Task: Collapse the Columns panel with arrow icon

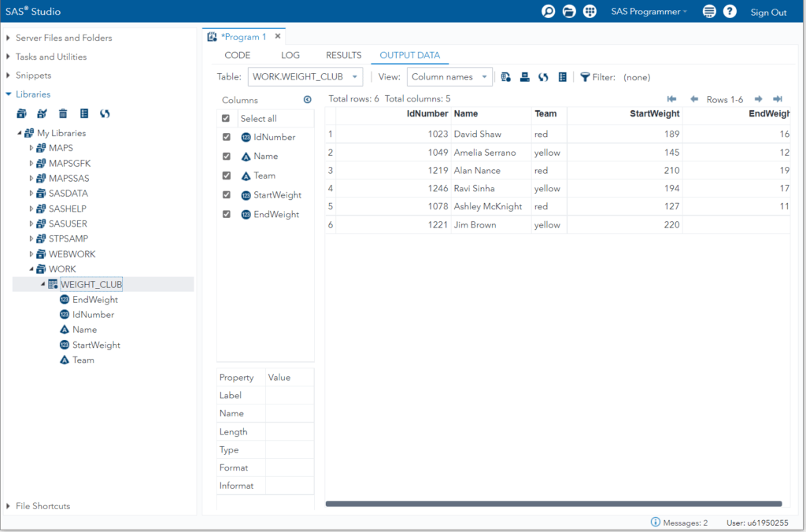Action: (308, 100)
